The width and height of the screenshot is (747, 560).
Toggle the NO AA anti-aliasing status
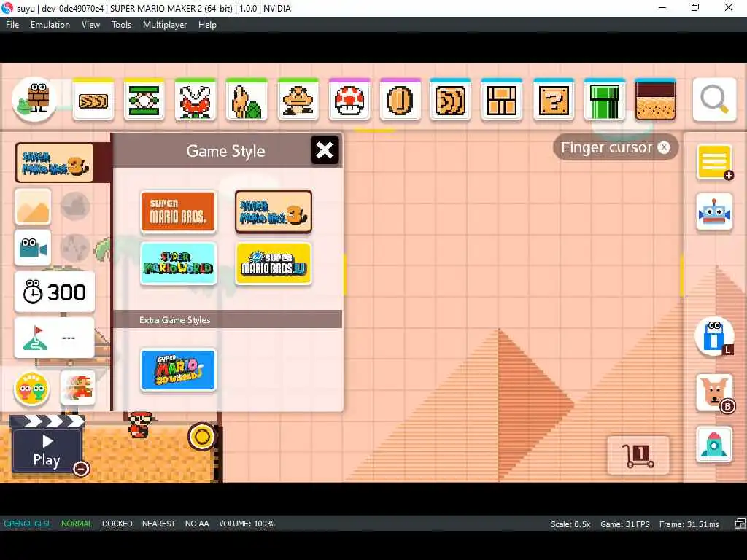tap(197, 524)
